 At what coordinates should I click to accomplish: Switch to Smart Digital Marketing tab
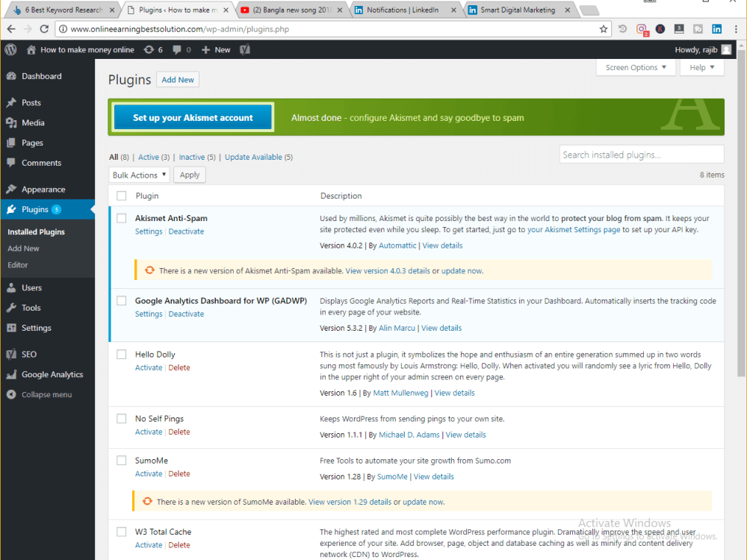(518, 10)
